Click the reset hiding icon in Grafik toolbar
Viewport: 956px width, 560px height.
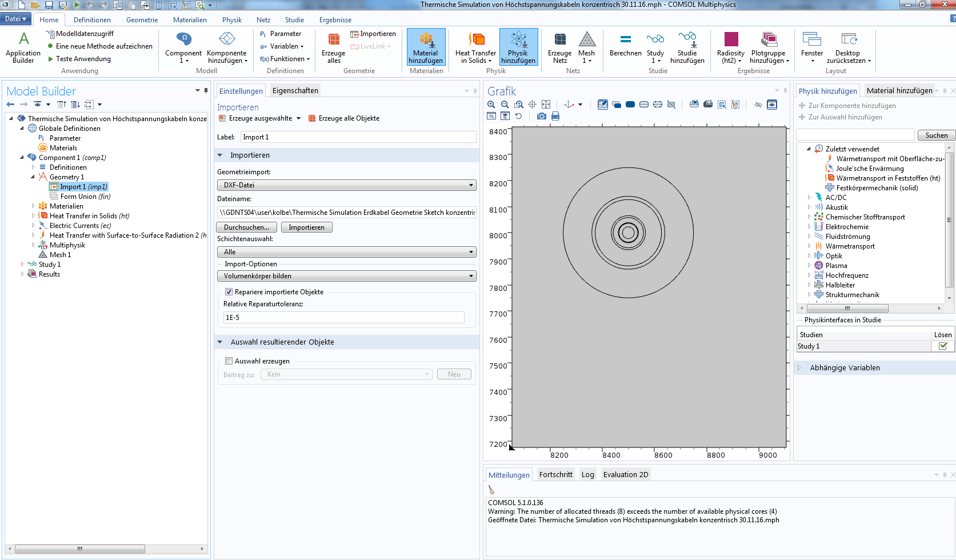(x=519, y=116)
